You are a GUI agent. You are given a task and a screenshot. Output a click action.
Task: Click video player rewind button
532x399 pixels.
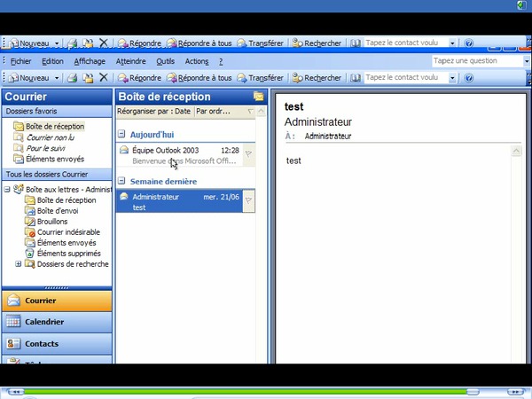[x=16, y=392]
